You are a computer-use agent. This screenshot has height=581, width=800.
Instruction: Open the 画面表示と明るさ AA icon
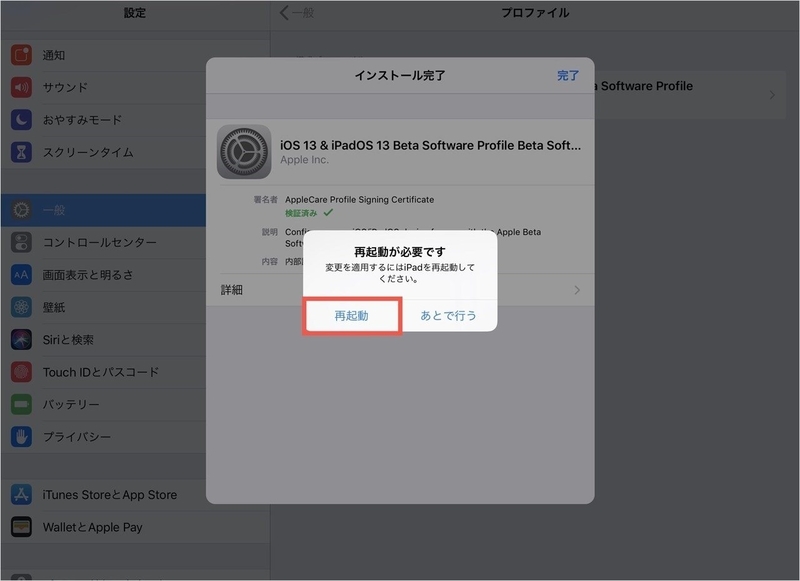pyautogui.click(x=21, y=275)
